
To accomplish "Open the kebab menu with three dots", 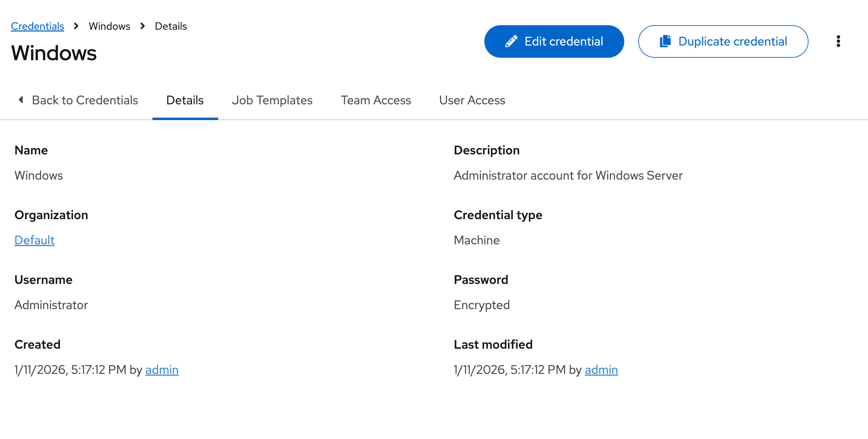I will point(838,41).
